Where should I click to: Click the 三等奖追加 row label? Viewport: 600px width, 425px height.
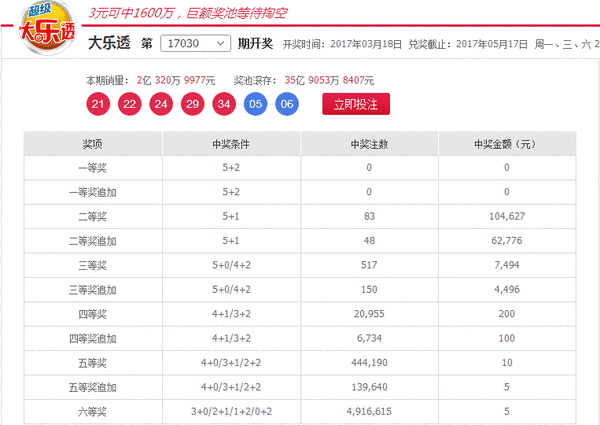pyautogui.click(x=93, y=290)
